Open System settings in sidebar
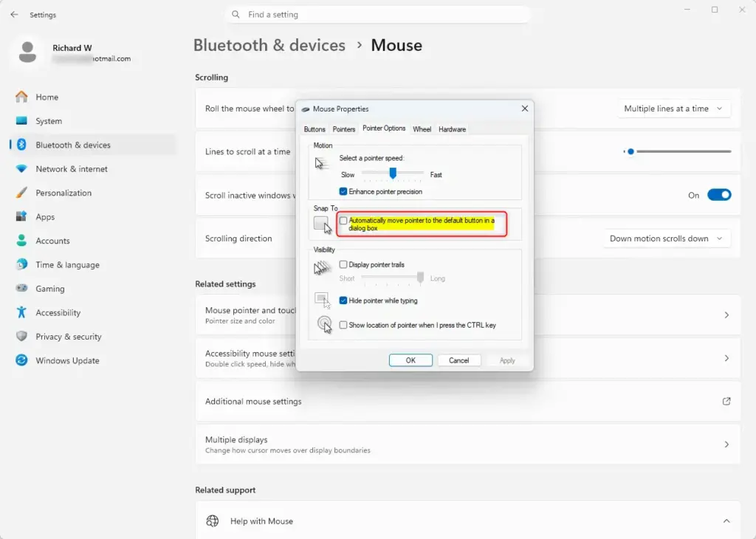The height and width of the screenshot is (539, 756). pyautogui.click(x=49, y=121)
